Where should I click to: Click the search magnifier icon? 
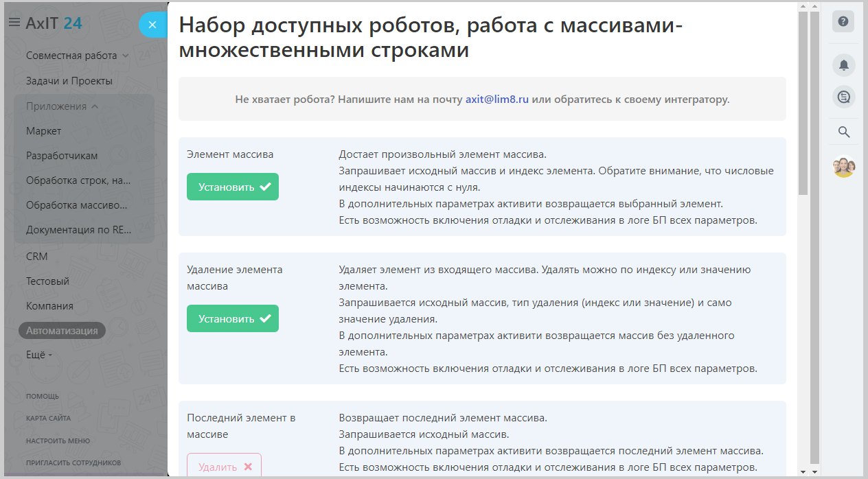click(844, 132)
